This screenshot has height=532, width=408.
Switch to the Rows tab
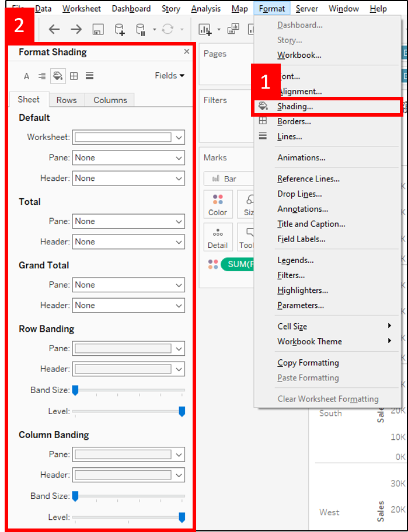point(67,100)
